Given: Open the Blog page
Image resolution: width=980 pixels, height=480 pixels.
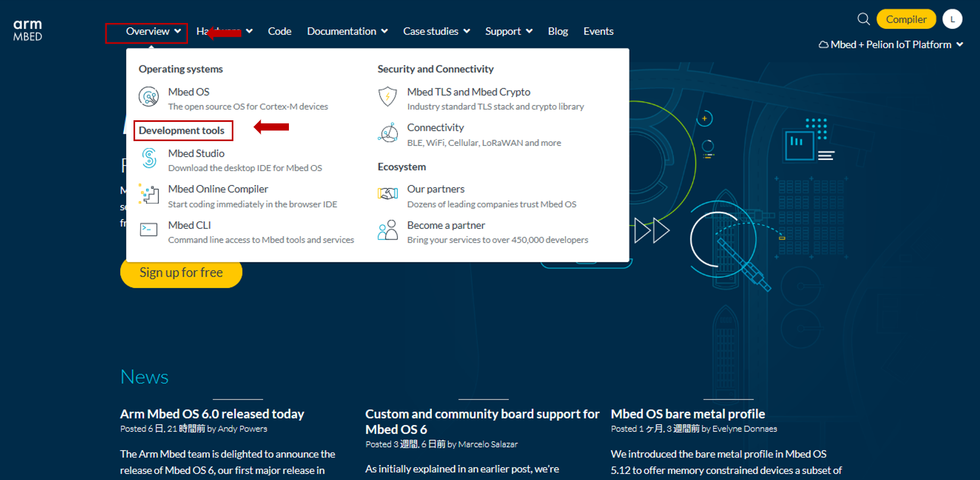Looking at the screenshot, I should pos(558,32).
